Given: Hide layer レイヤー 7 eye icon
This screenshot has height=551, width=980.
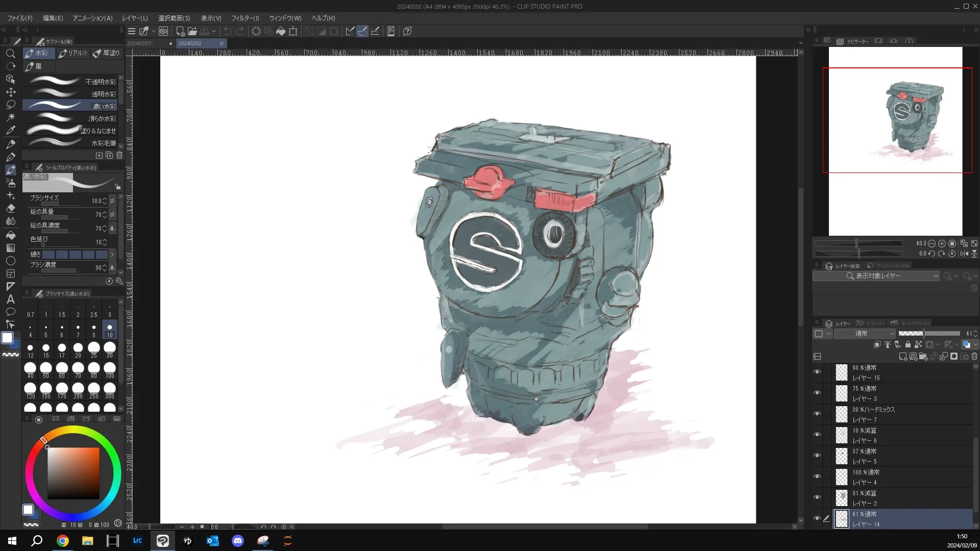Looking at the screenshot, I should (x=817, y=414).
